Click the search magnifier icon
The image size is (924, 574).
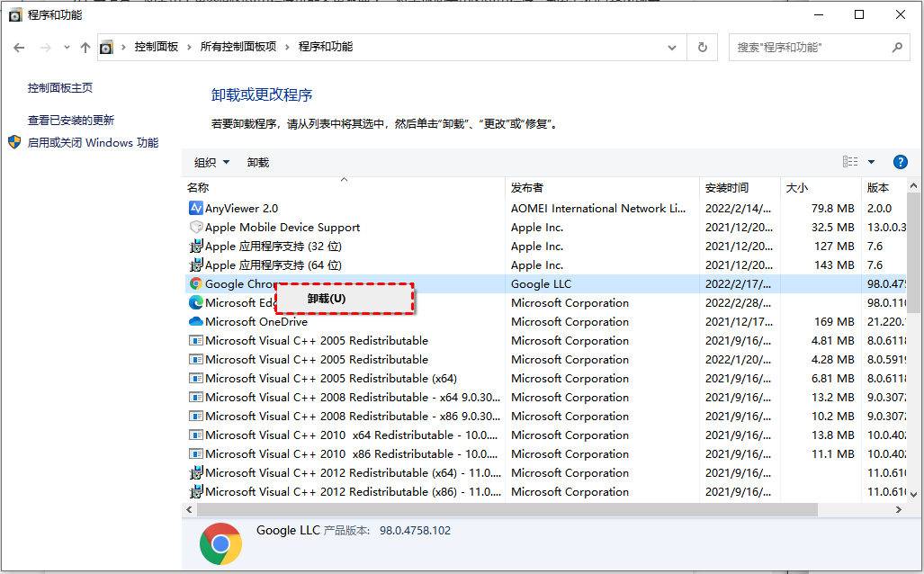coord(896,48)
